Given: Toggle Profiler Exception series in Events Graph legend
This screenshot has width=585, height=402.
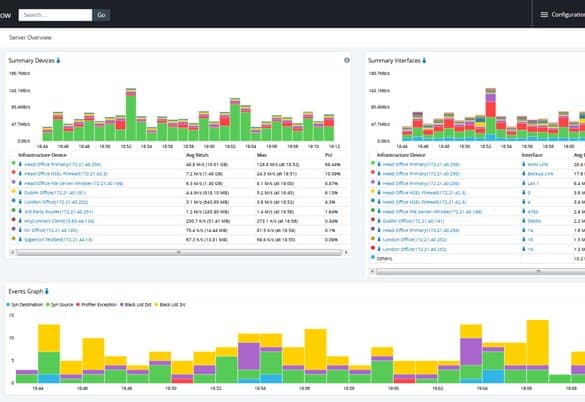Looking at the screenshot, I should [x=96, y=305].
